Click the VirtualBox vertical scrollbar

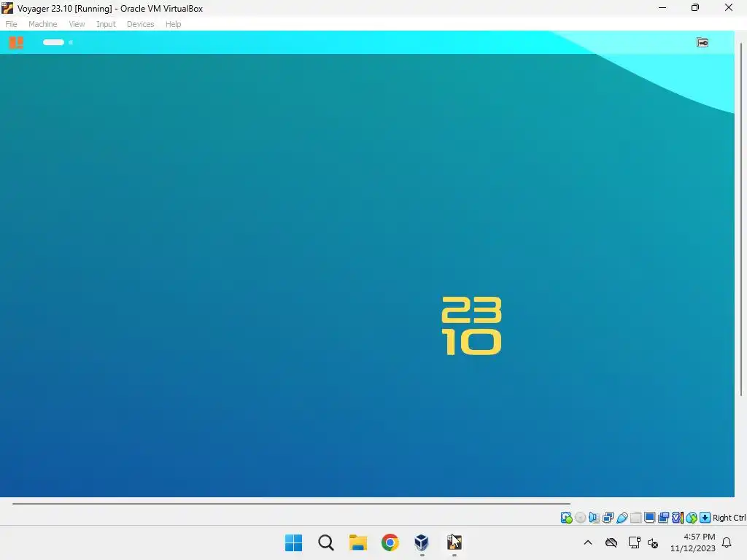pos(741,219)
